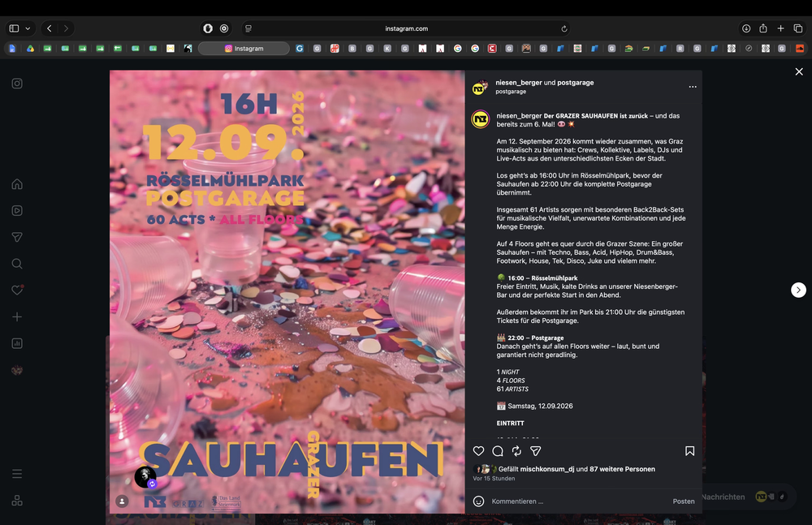Open the Also from Meta apps icon

point(17,500)
